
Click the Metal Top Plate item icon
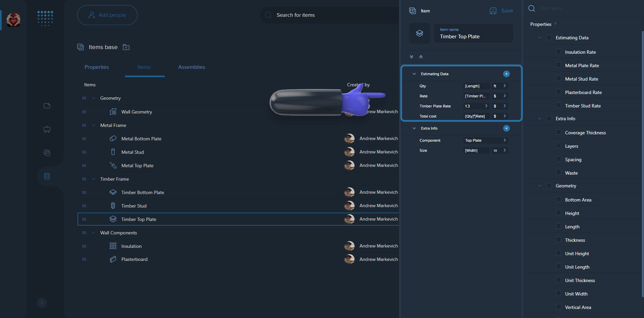[113, 165]
